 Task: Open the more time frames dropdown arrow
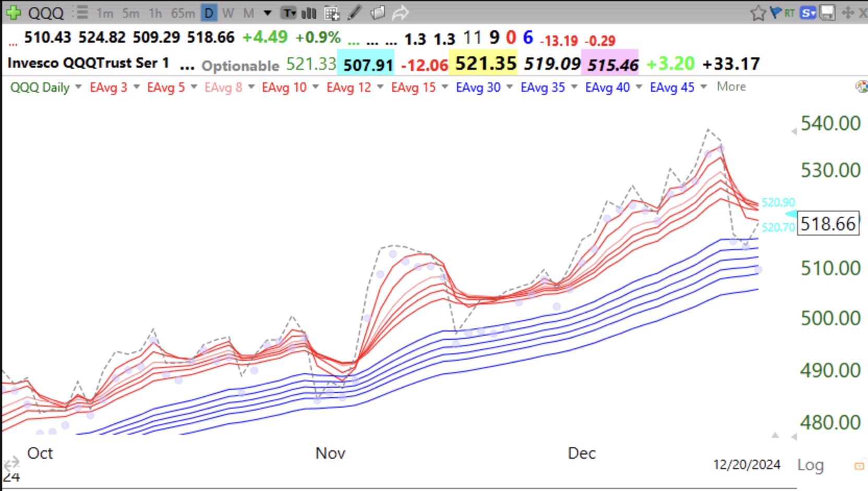tap(268, 13)
